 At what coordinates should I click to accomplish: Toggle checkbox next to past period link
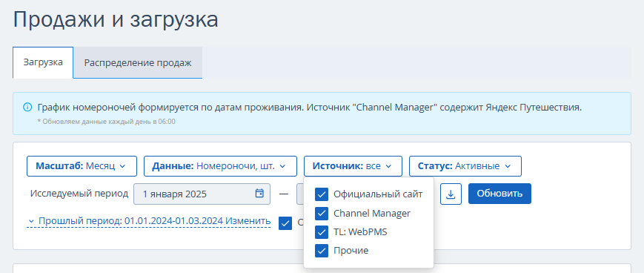[x=285, y=223]
